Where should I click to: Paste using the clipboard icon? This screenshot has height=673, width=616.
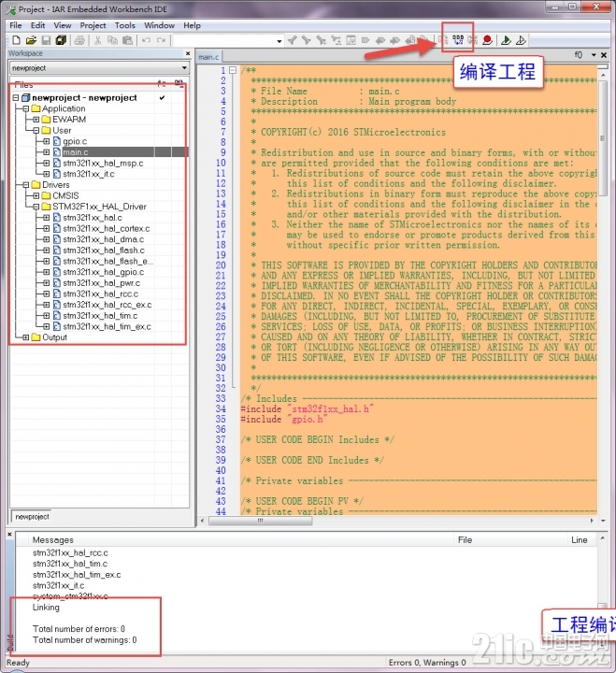(127, 40)
